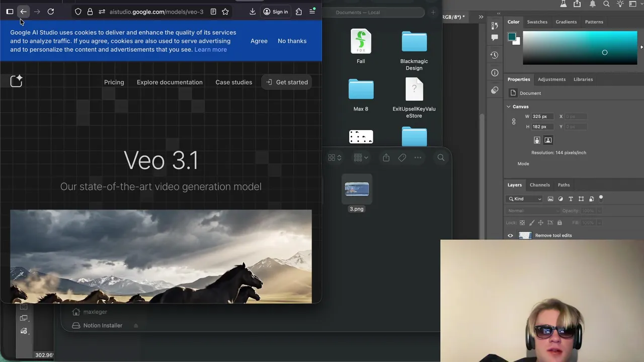Screen dimensions: 644x362
Task: Filter layers by type layers (T icon)
Action: [x=571, y=199]
